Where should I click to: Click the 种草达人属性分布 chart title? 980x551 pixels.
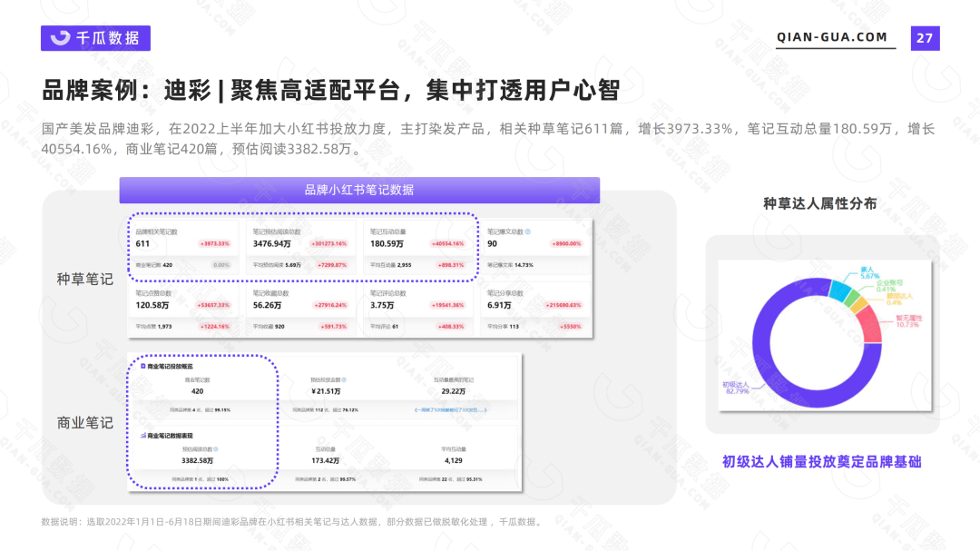coord(820,204)
